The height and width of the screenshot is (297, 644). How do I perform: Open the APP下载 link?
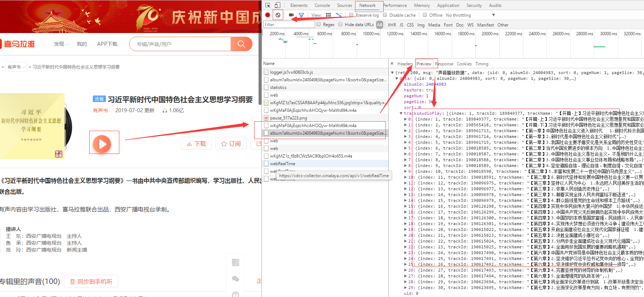click(107, 44)
